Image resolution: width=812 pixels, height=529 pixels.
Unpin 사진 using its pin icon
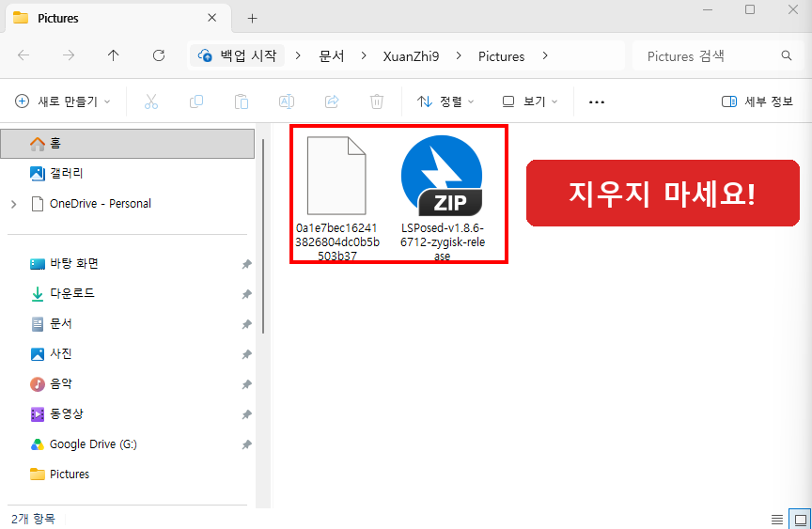pyautogui.click(x=246, y=354)
